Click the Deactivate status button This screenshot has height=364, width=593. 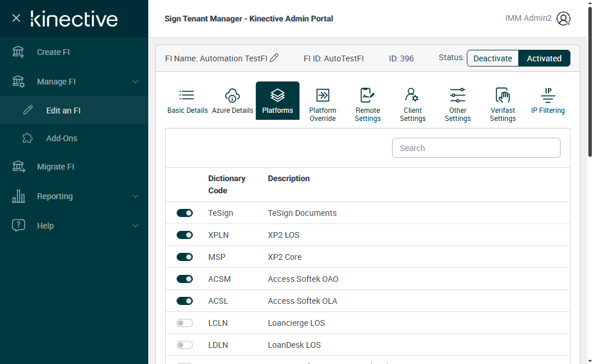[493, 58]
